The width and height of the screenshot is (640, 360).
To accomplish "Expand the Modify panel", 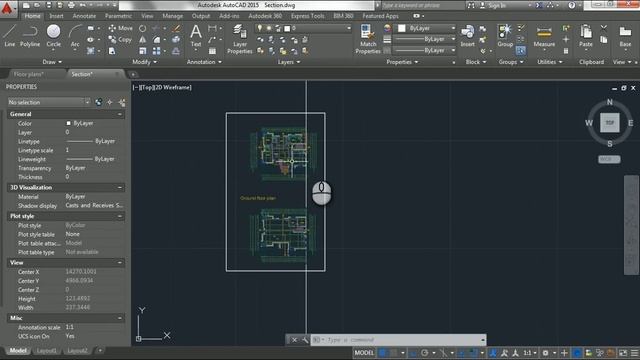I will [144, 62].
